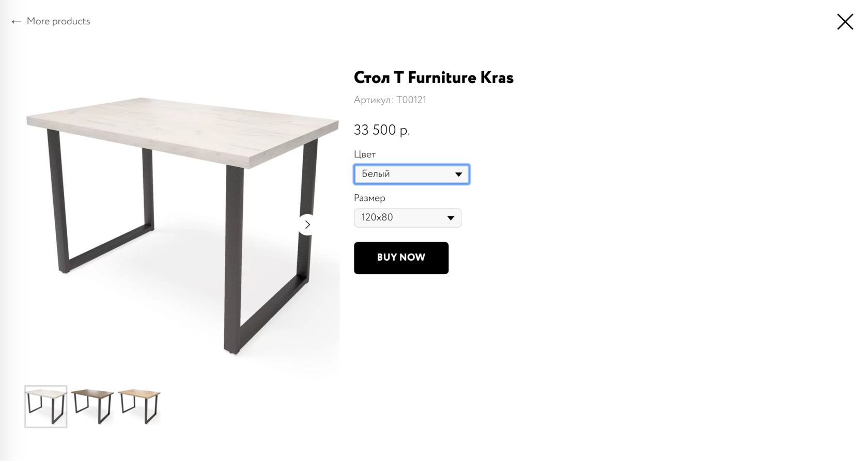Click the triangle arrow of the Белый dropdown

coord(458,174)
